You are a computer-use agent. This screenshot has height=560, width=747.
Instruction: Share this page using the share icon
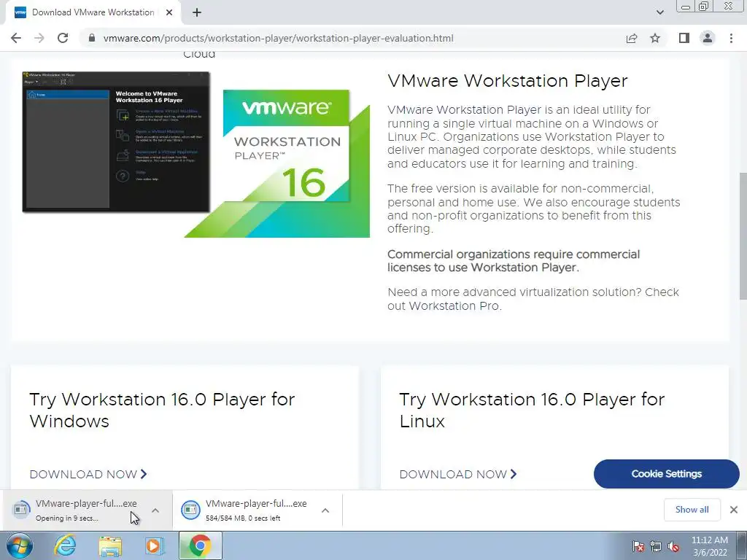pos(632,38)
